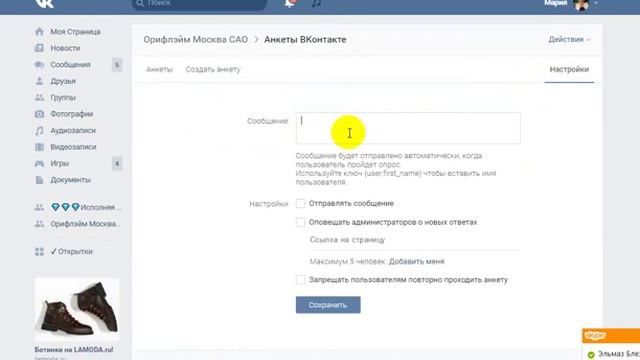Screen dimensions: 640x360
Task: Expand the Действия dropdown
Action: [569, 40]
